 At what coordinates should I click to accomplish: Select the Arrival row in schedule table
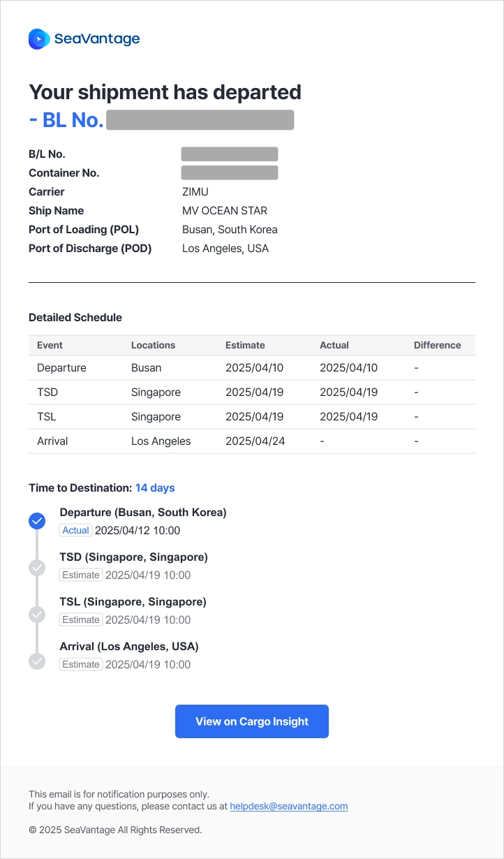251,441
